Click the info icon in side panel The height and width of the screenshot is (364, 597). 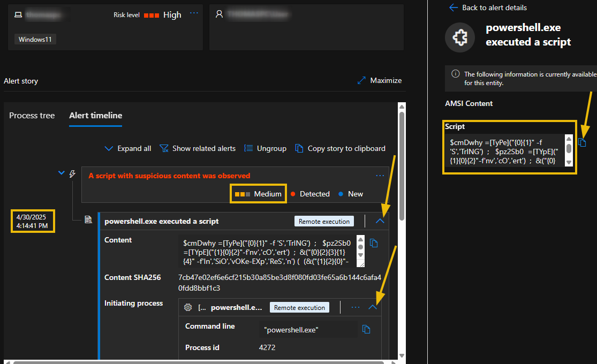tap(455, 74)
